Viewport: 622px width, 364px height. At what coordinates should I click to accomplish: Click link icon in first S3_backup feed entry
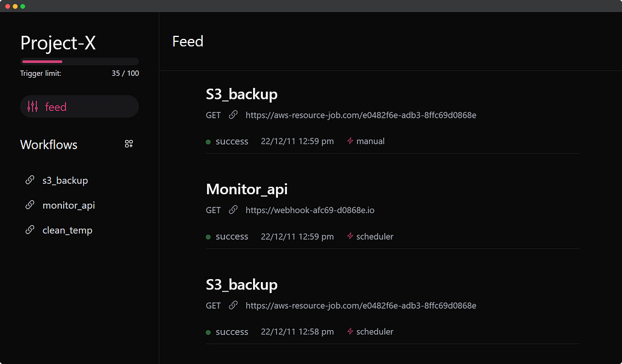[233, 115]
